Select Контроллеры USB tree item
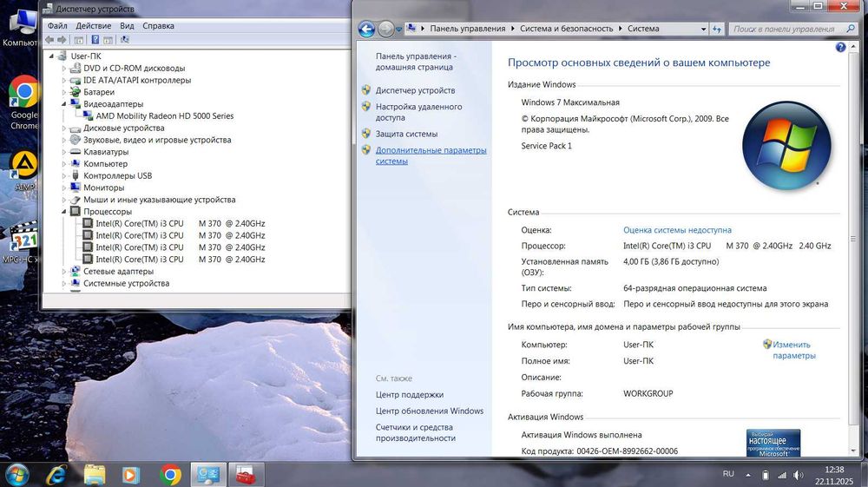The image size is (868, 487). 117,175
